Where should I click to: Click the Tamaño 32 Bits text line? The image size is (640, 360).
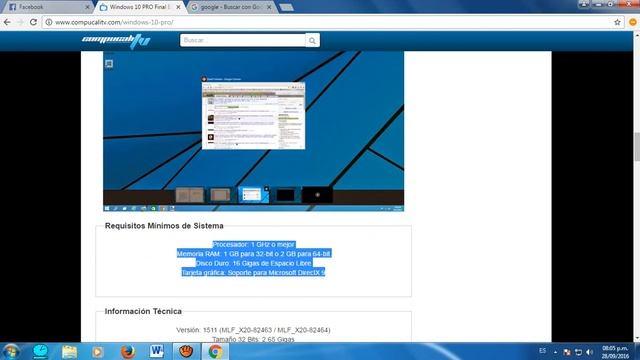[253, 339]
